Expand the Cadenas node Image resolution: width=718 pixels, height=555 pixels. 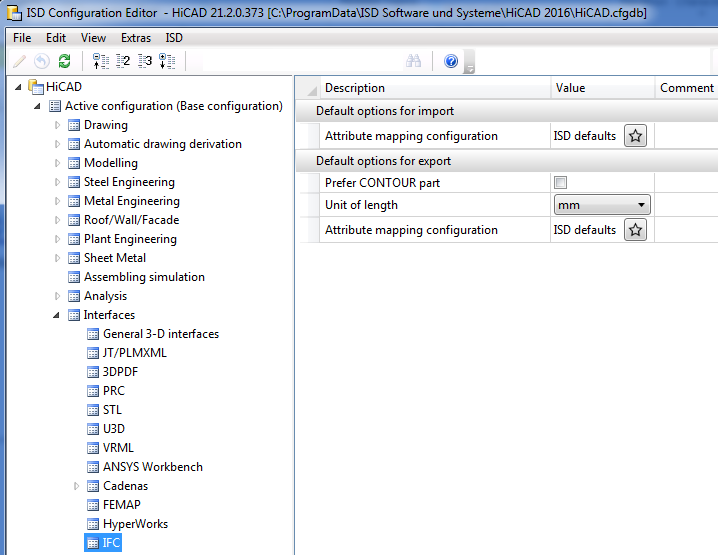pos(76,486)
